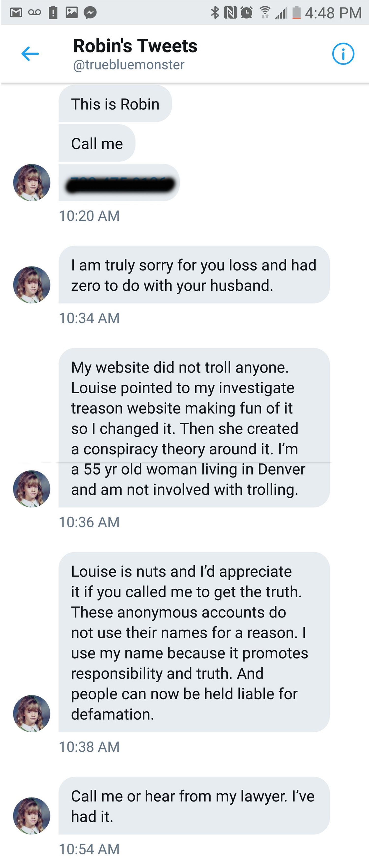Image resolution: width=369 pixels, height=868 pixels.
Task: Tap the 'Louise is nuts' message bubble
Action: click(194, 642)
